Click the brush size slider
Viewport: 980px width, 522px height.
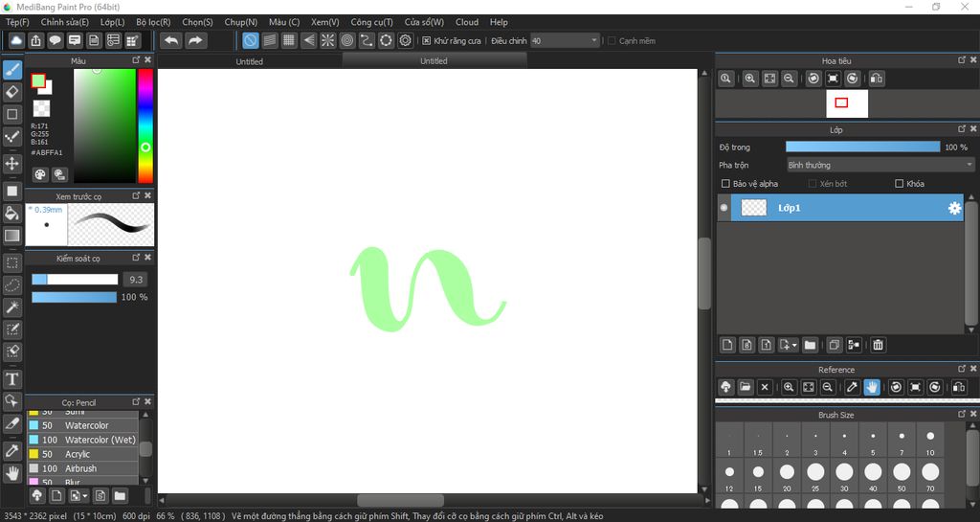(75, 280)
